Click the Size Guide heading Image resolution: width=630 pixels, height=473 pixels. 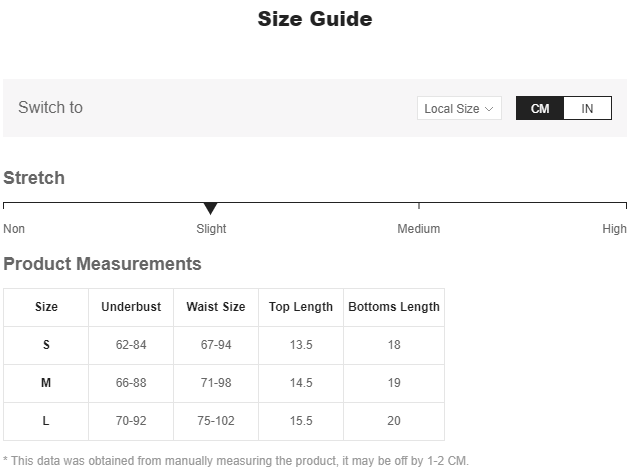(315, 19)
